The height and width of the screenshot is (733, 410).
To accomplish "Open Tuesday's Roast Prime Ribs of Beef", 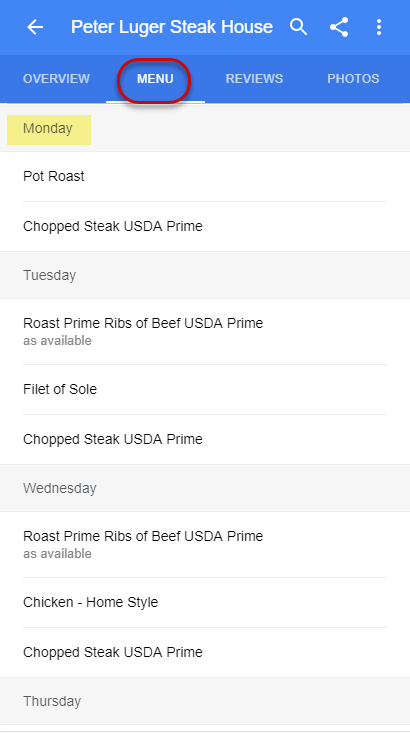I will pos(205,331).
